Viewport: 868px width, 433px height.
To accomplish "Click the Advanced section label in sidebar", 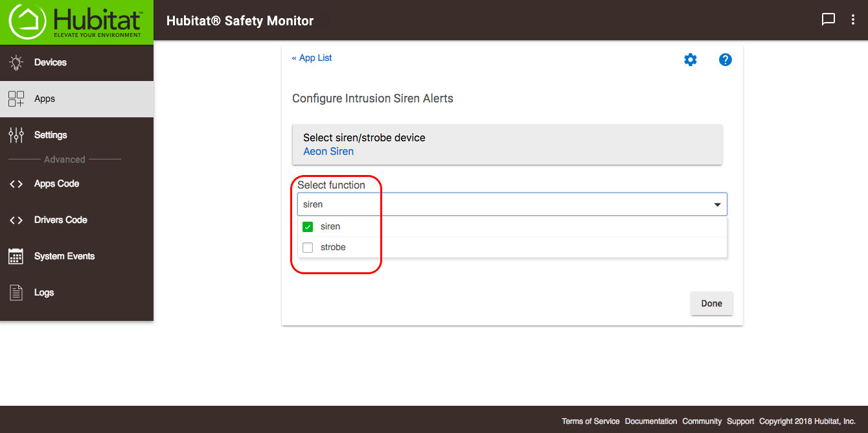I will pyautogui.click(x=65, y=159).
